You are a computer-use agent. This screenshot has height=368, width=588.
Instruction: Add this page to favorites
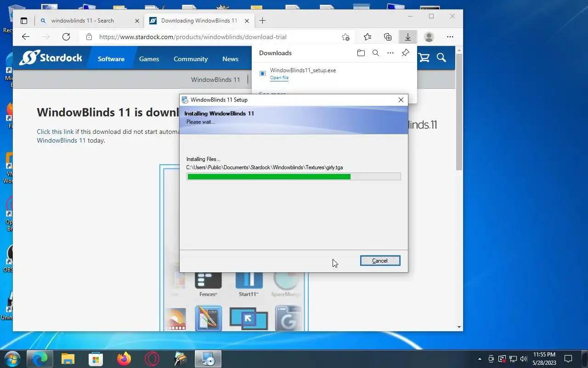tap(345, 37)
